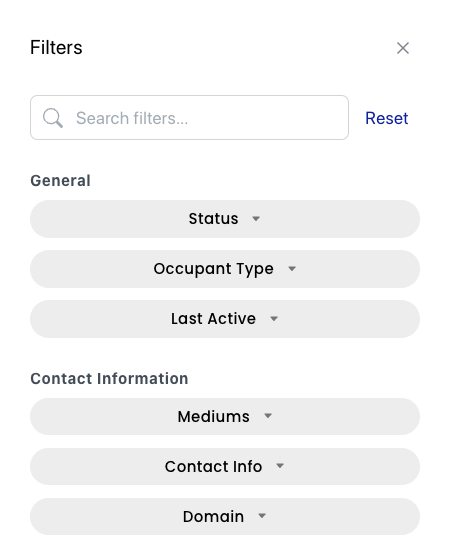449x554 pixels.
Task: Open the Contact Info filter dropdown
Action: 225,466
